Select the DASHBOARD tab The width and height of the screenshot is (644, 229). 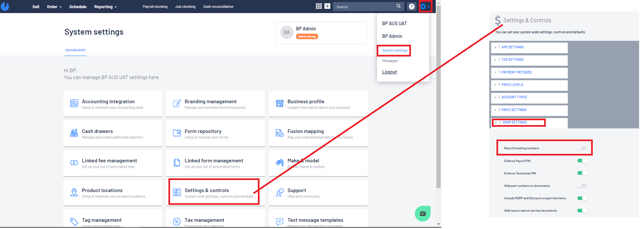coord(75,50)
